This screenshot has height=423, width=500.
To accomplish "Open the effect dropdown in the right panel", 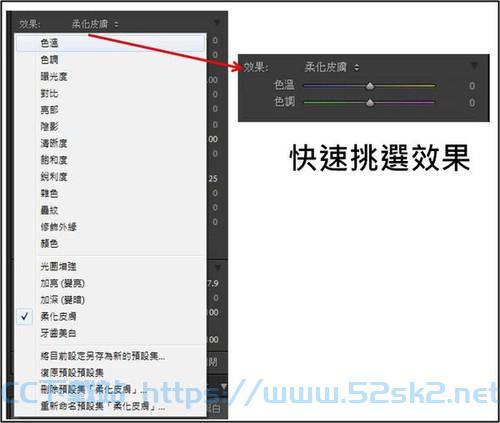I will pos(332,67).
